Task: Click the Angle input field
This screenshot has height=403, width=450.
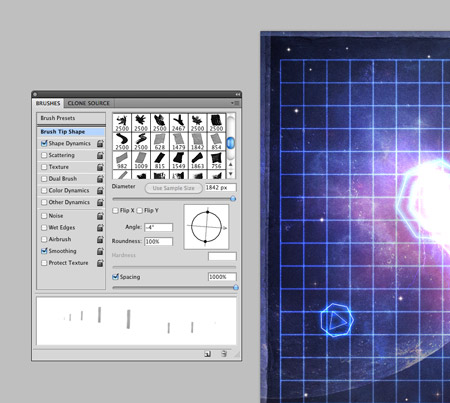Action: click(158, 227)
